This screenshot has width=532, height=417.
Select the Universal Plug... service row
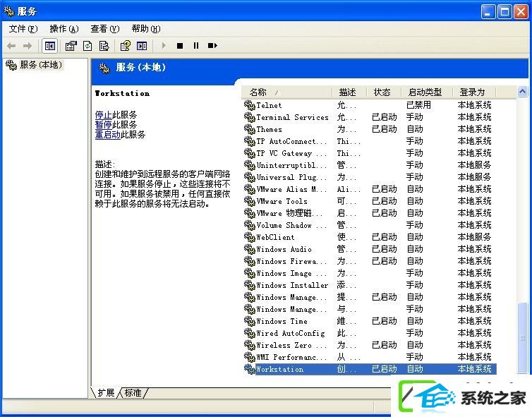pos(370,177)
